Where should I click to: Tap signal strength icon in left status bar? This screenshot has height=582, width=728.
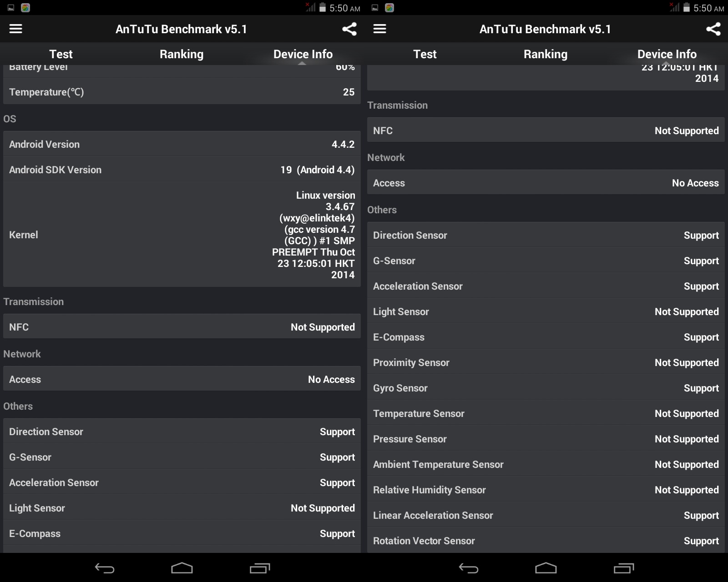pos(311,7)
